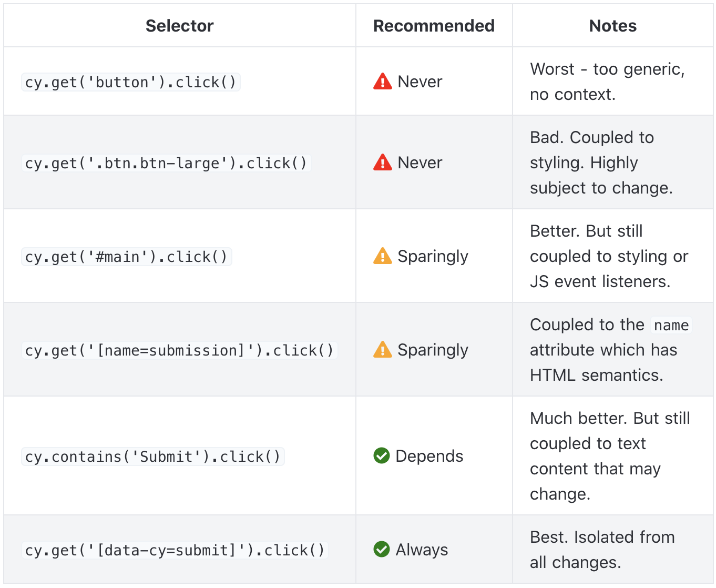
Task: Click the cy.contains('Submit').click() code snippet
Action: click(152, 457)
